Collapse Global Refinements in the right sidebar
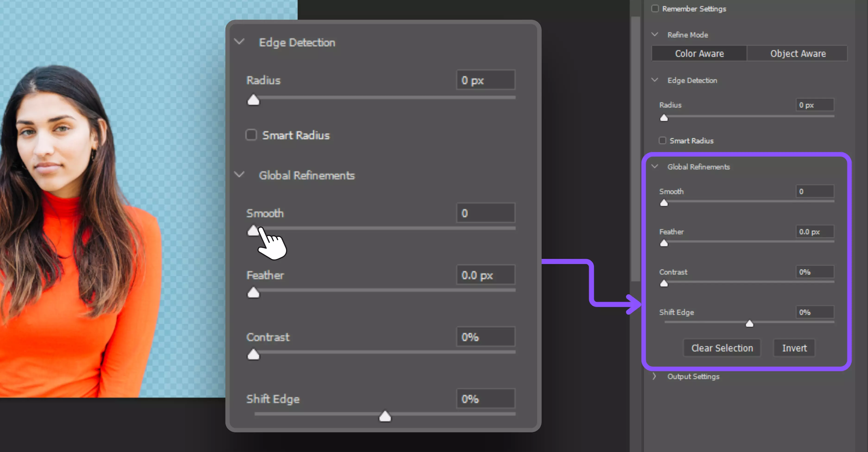This screenshot has height=452, width=868. 655,166
